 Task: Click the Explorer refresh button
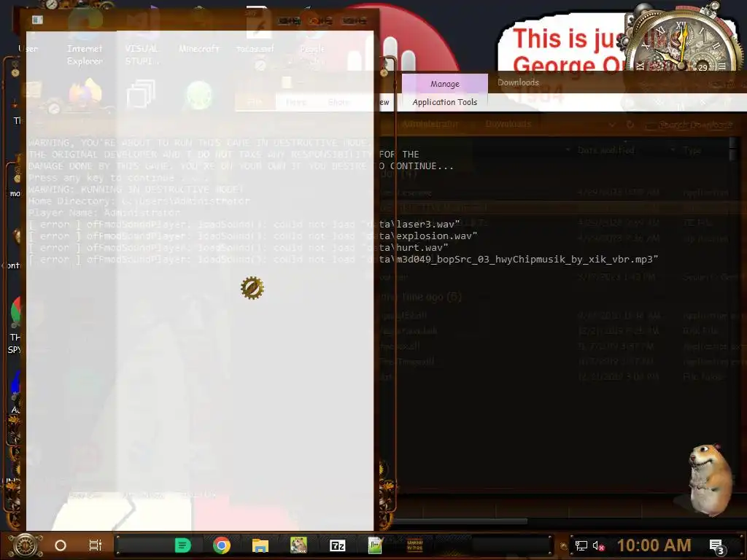coord(630,125)
